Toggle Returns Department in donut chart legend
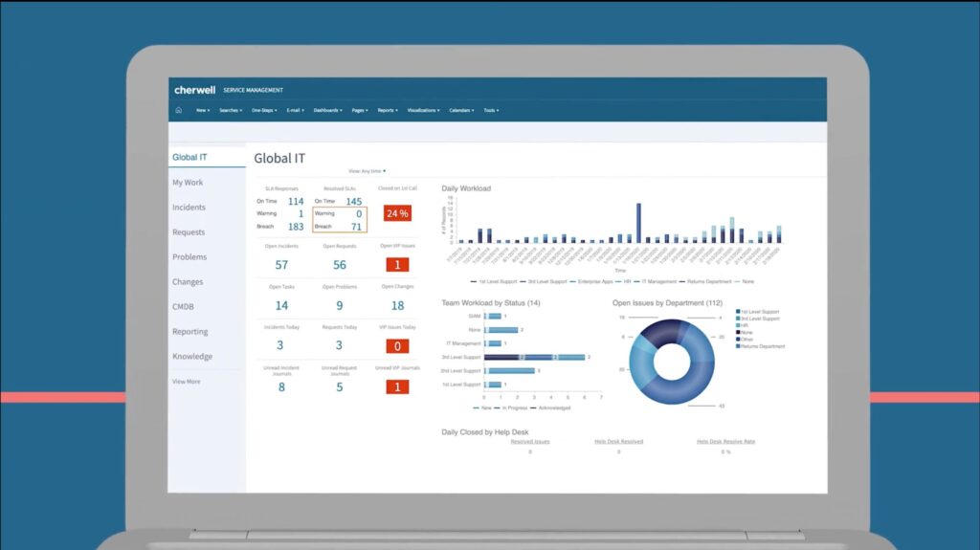This screenshot has width=980, height=550. click(x=761, y=346)
